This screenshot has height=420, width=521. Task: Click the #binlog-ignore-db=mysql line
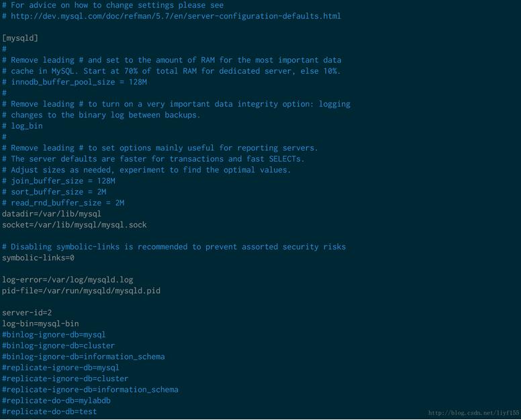click(x=54, y=335)
